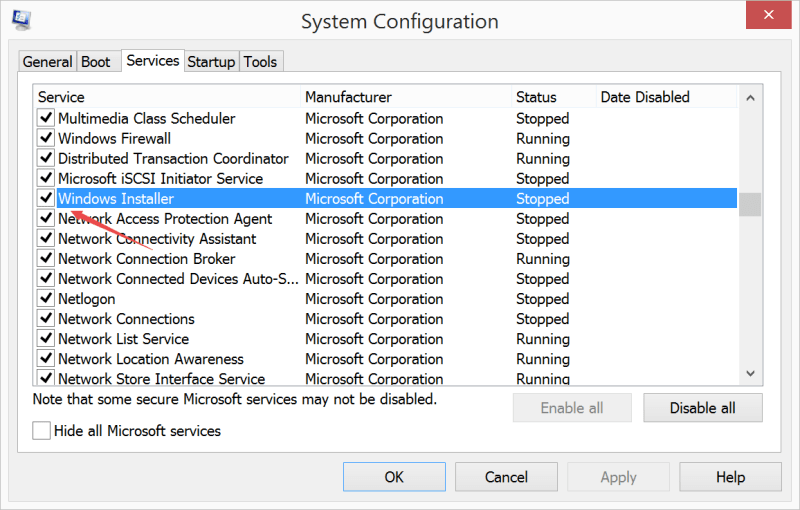
Task: Toggle Microsoft iSCSI Initiator Service checkbox
Action: click(46, 178)
